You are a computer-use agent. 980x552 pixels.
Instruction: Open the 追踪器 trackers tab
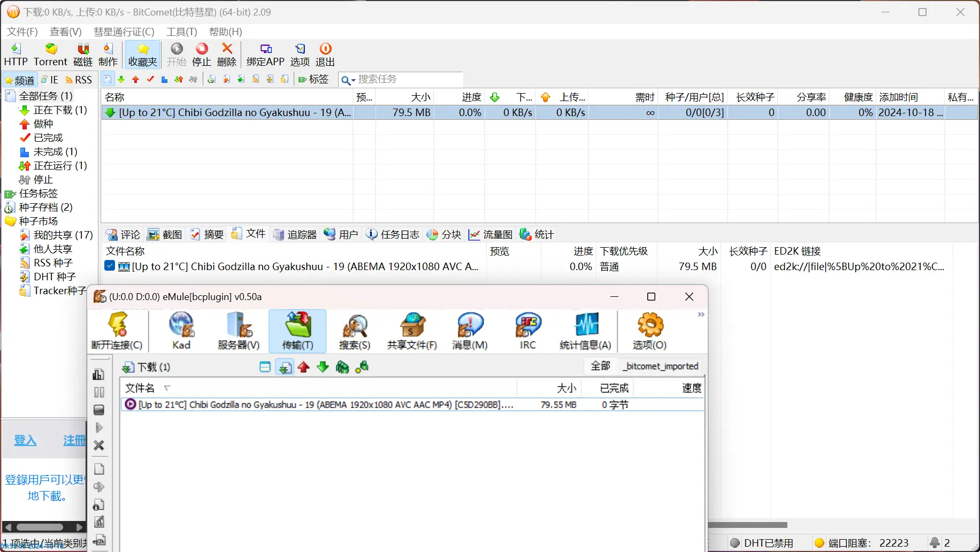(295, 234)
